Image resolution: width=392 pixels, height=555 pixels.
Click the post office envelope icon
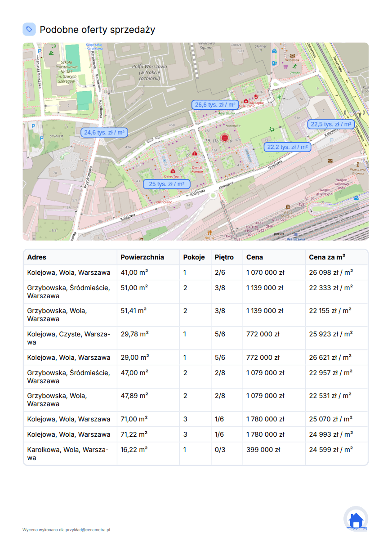tap(330, 161)
